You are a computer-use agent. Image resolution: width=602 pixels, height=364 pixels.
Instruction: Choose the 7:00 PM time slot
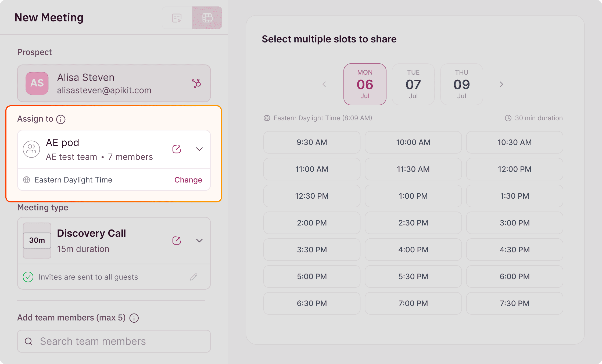(x=413, y=303)
